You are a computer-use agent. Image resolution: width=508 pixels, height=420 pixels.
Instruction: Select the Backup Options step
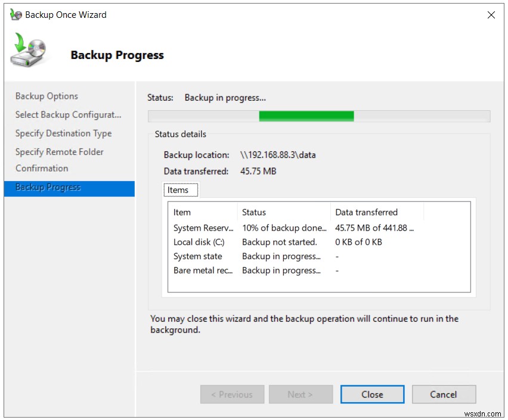pyautogui.click(x=47, y=96)
